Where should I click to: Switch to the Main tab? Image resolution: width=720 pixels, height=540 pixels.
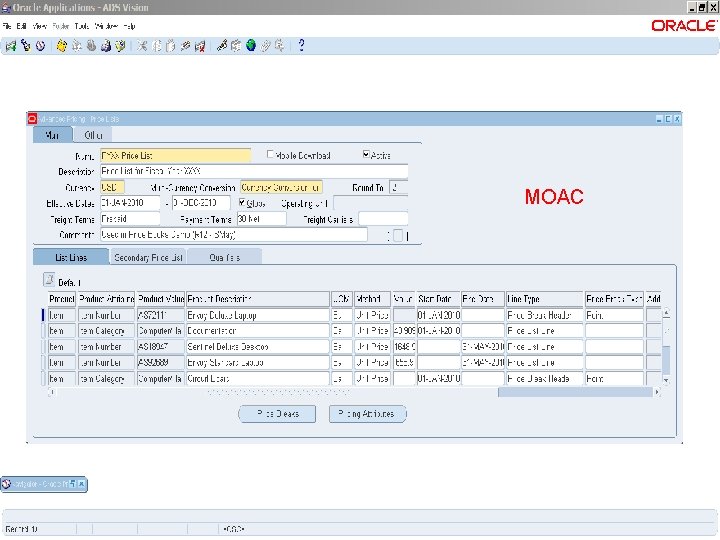point(53,135)
